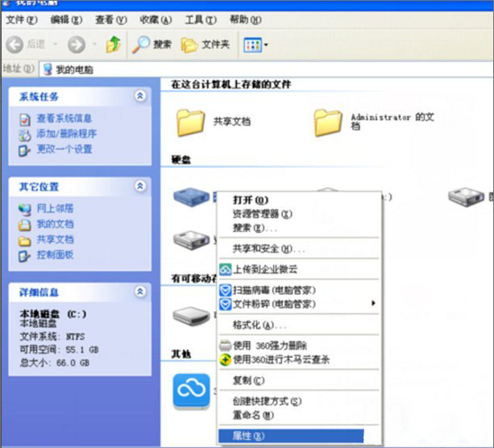Viewport: 494px width, 448px height.
Task: Open 控制面板 link
Action: 55,255
